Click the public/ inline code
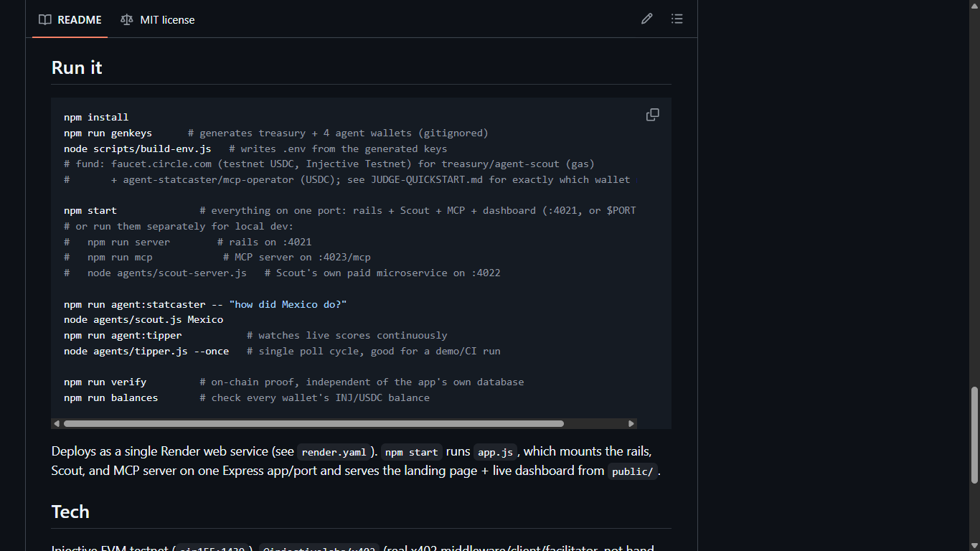 632,471
